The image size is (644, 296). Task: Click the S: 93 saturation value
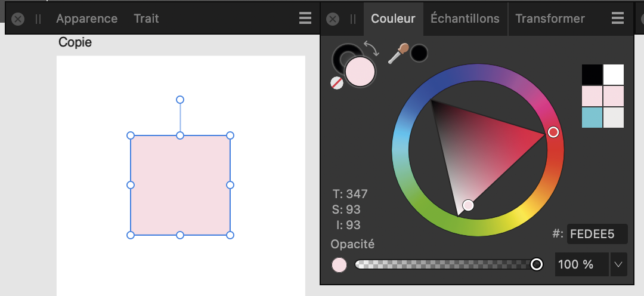coord(346,209)
